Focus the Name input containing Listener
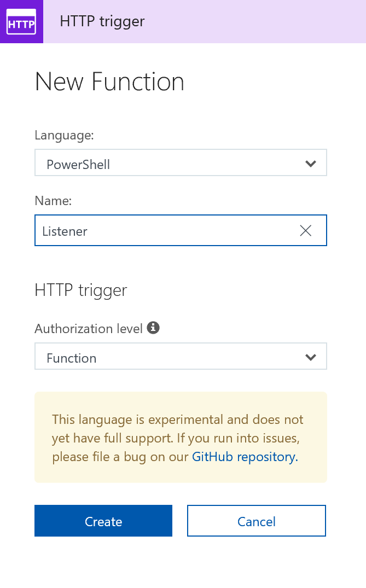Image resolution: width=366 pixels, height=588 pixels. [x=164, y=231]
